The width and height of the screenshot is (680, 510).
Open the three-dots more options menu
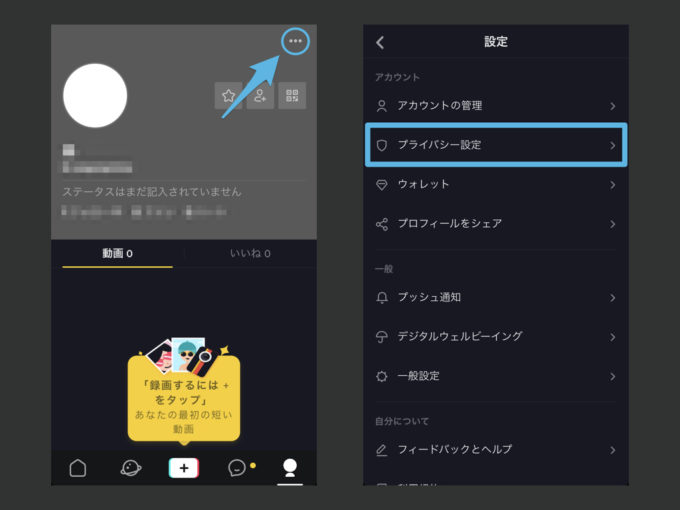tap(295, 41)
